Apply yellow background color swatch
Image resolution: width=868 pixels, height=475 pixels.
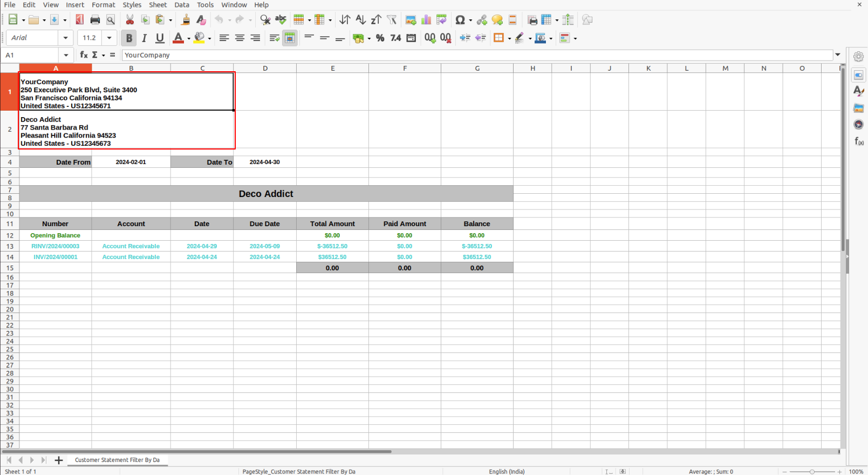point(199,38)
